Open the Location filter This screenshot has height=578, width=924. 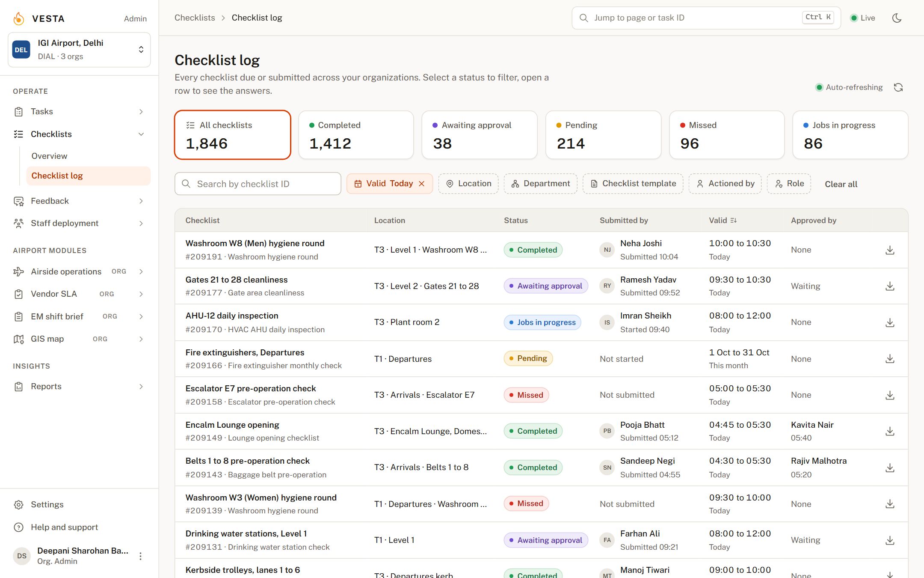(468, 184)
